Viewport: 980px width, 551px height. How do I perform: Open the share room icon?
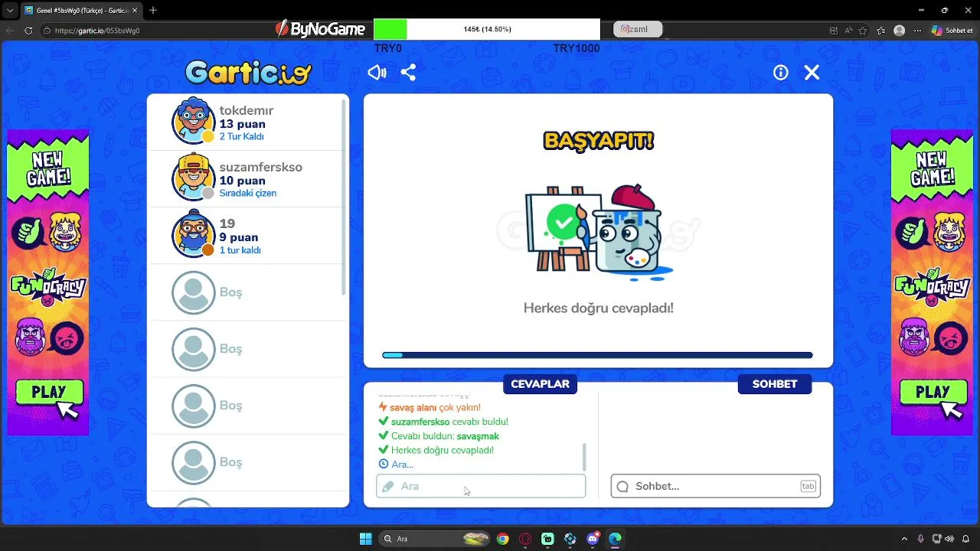[408, 73]
